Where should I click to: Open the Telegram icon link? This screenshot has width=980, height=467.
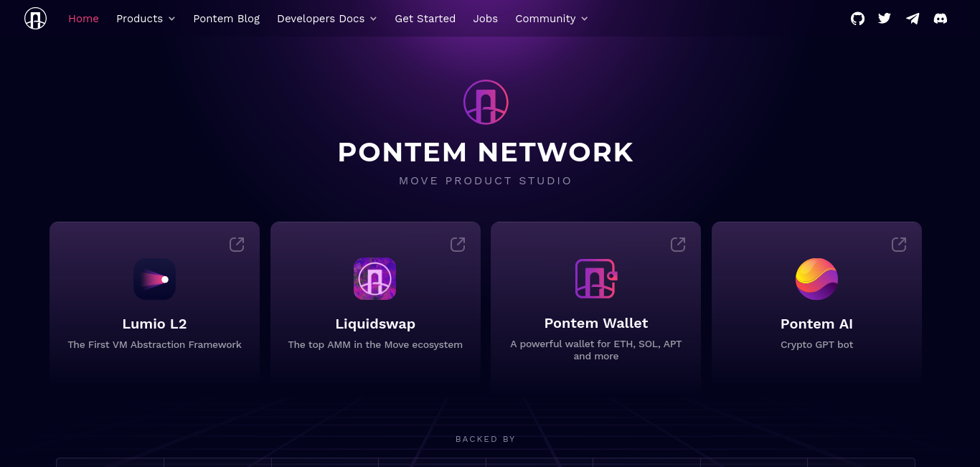913,19
